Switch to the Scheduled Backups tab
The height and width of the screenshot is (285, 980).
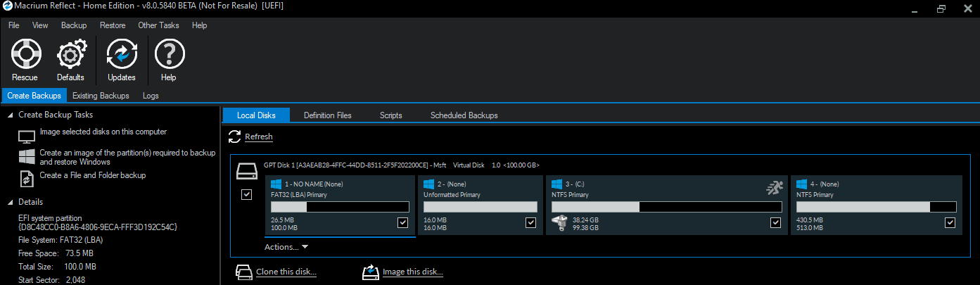pos(464,115)
